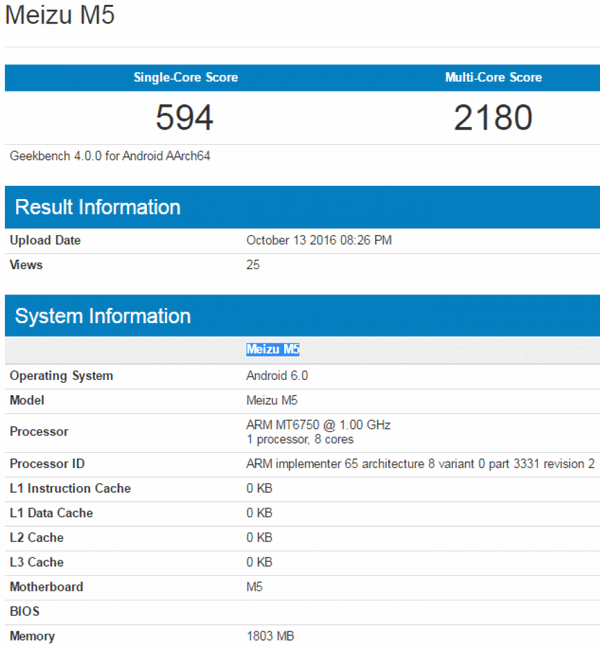Click the L3 Cache label
The image size is (600, 651).
[37, 562]
